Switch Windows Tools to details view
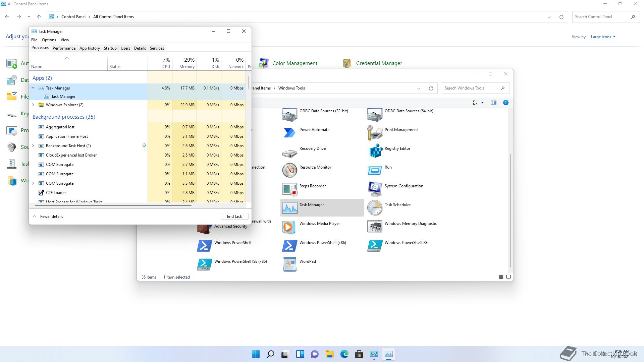 coord(501,277)
